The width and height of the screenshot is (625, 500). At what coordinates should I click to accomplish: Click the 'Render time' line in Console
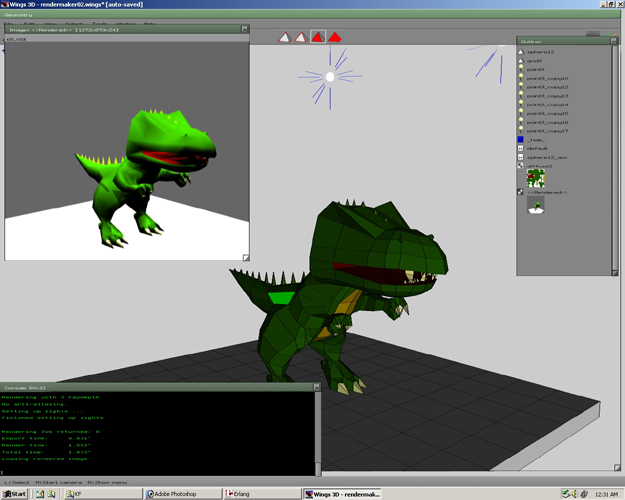(47, 445)
